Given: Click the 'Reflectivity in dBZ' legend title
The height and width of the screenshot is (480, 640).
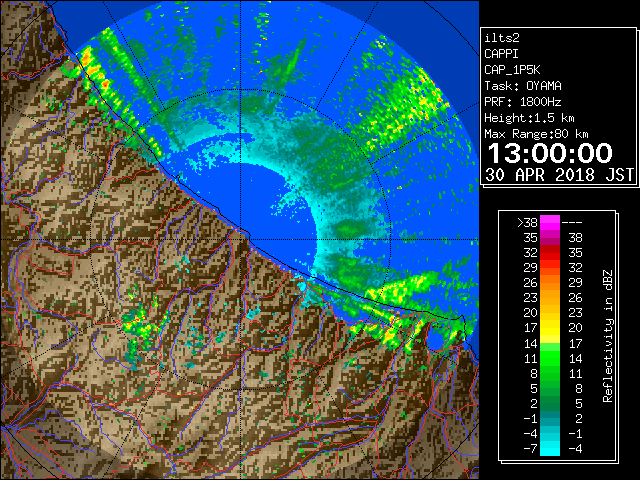Looking at the screenshot, I should (x=608, y=336).
